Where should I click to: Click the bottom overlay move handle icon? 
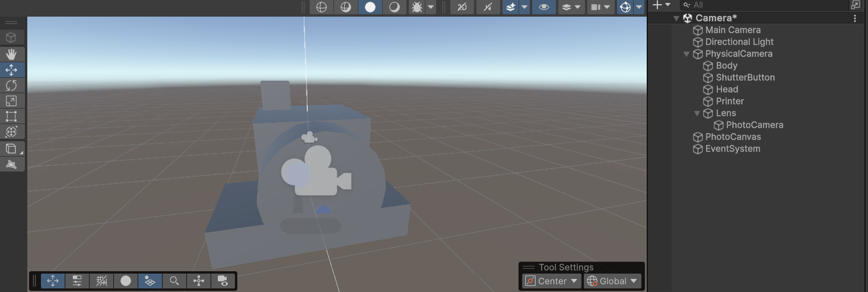[53, 281]
